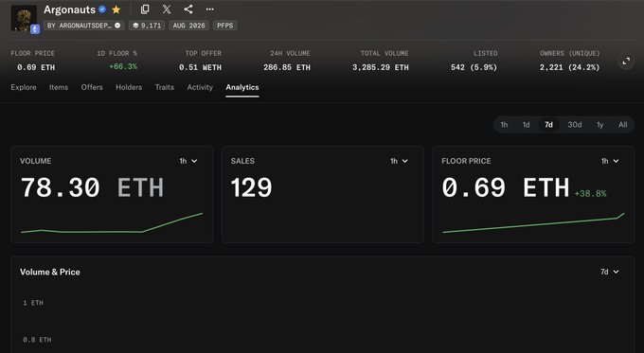Select the 1d time range
644x353 pixels.
[527, 125]
